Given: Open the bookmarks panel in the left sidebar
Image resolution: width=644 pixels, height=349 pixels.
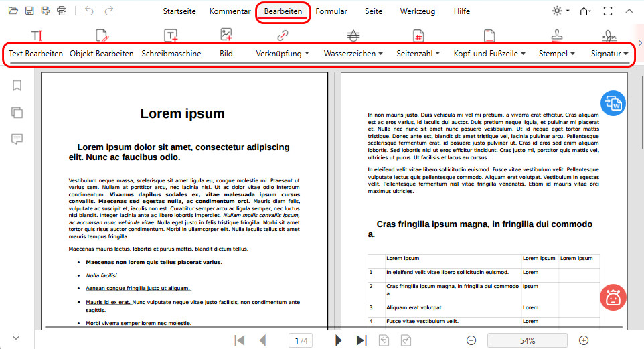Looking at the screenshot, I should coord(17,86).
